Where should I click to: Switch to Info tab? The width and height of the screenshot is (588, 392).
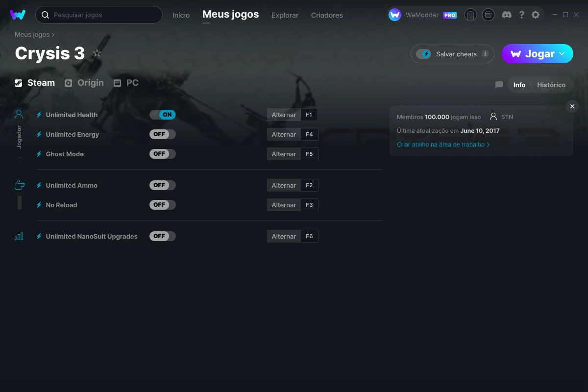(519, 85)
